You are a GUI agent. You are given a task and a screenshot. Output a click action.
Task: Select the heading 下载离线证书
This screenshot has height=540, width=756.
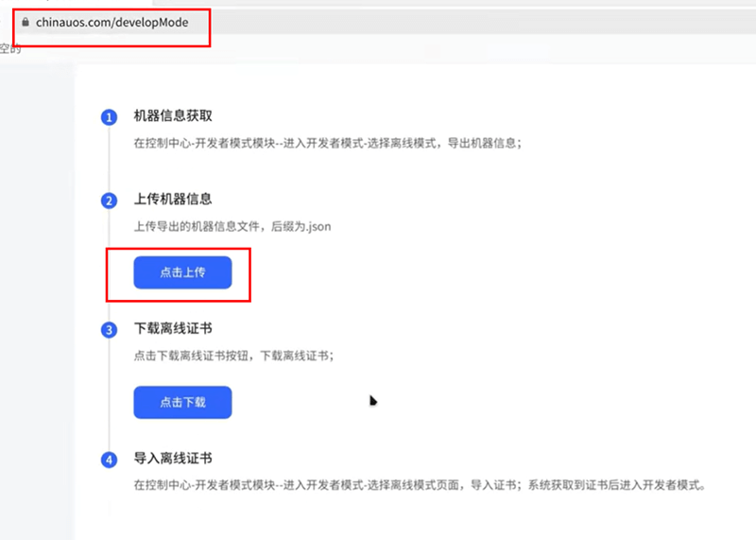click(x=173, y=328)
